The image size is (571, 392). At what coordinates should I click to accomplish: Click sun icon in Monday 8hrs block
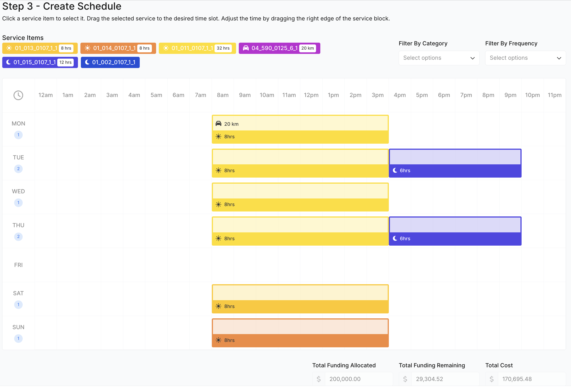[x=218, y=137]
